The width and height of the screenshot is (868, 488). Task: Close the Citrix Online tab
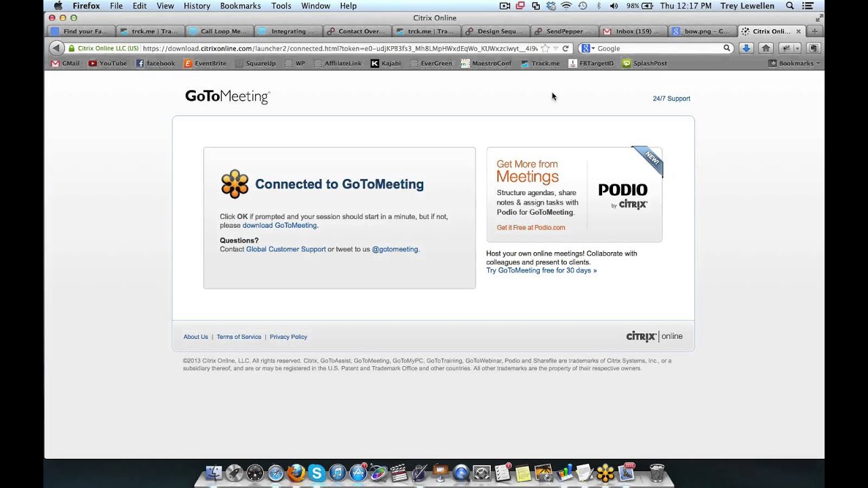coord(798,31)
